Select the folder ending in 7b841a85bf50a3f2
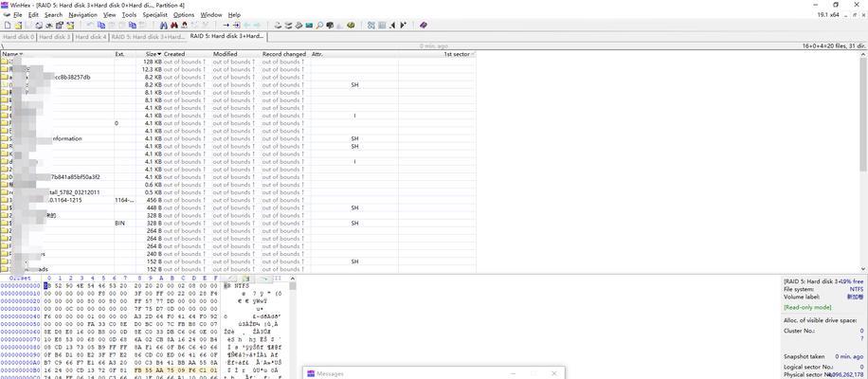This screenshot has height=379, width=868. click(238, 177)
